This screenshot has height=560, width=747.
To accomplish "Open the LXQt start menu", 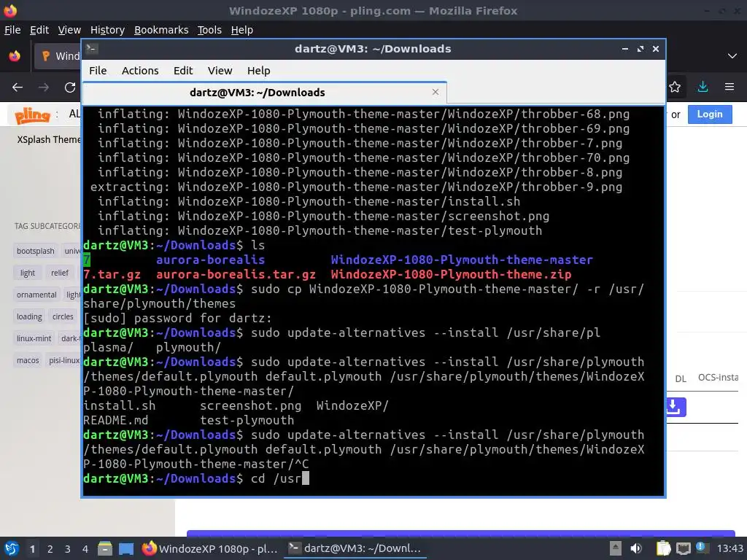I will click(x=12, y=548).
